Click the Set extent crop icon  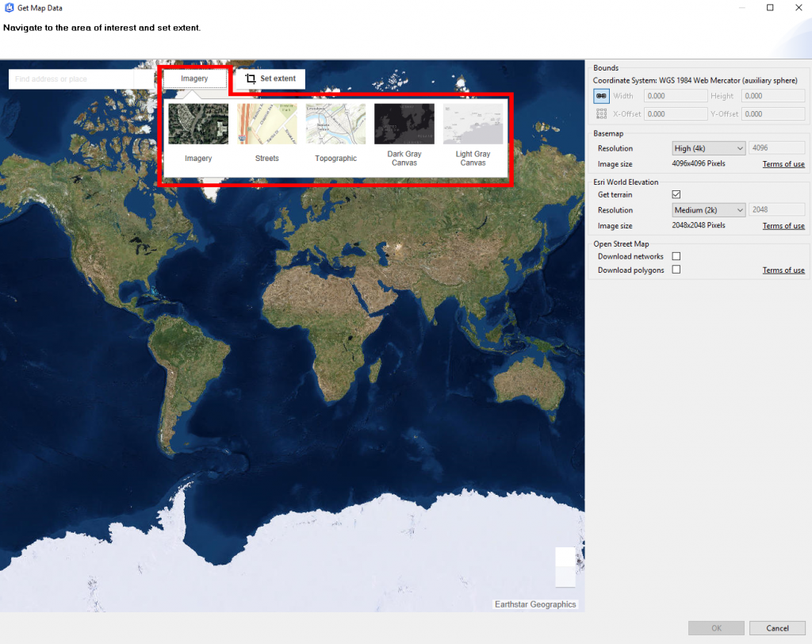251,79
